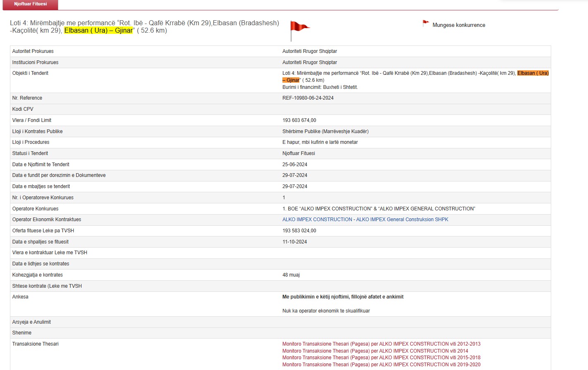Click the 48 muaj contract duration
588x370 pixels.
tap(291, 275)
